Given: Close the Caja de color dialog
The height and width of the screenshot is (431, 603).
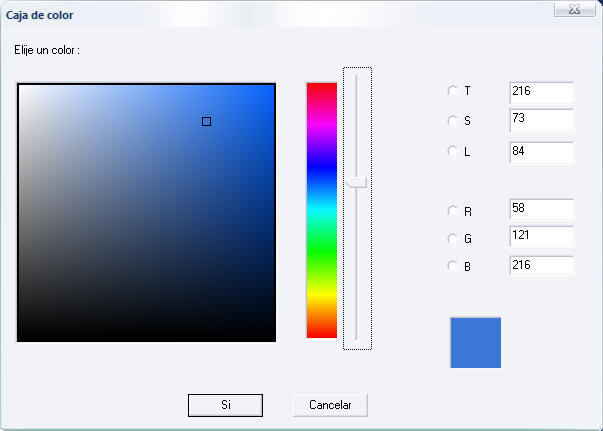Looking at the screenshot, I should pos(575,9).
